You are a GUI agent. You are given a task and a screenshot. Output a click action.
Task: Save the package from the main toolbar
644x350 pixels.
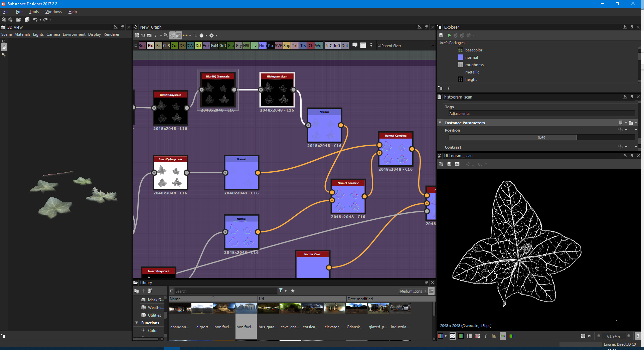pos(27,20)
